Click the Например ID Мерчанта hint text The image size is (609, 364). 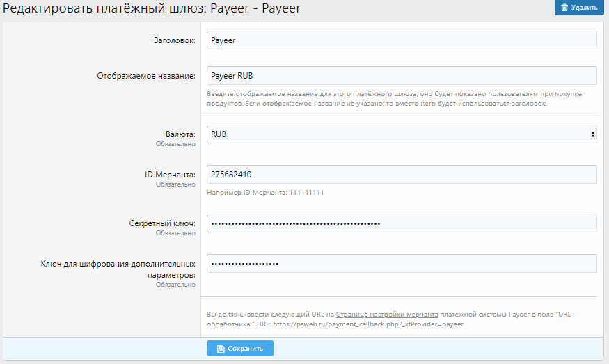pyautogui.click(x=264, y=192)
